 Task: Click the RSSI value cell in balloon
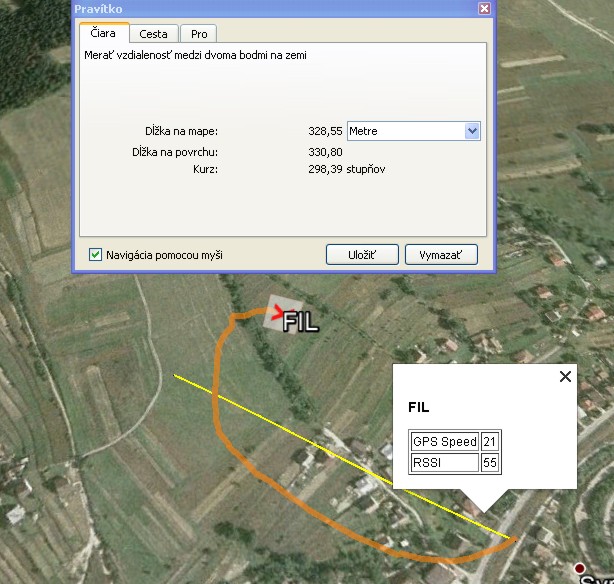click(x=490, y=463)
